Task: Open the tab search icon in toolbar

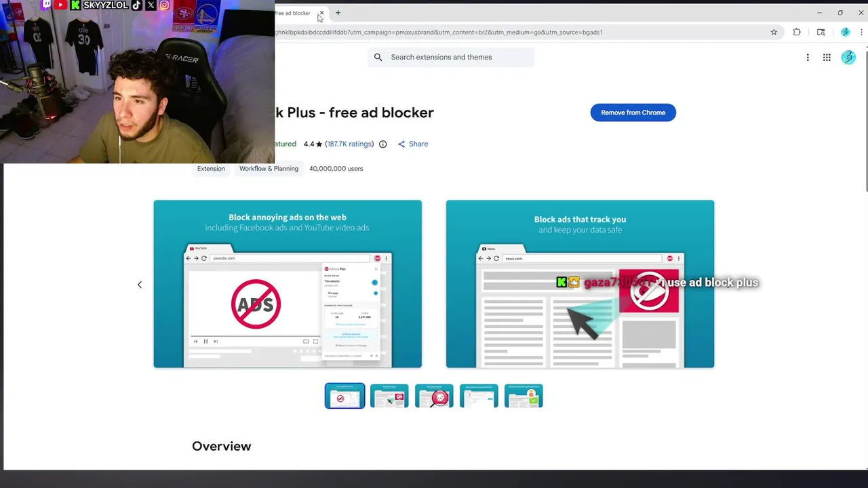Action: [821, 32]
